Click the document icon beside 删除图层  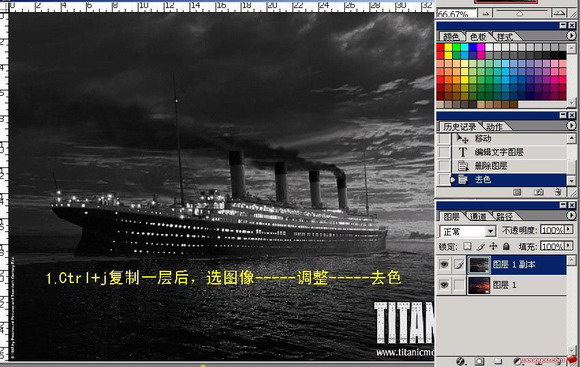pos(463,166)
